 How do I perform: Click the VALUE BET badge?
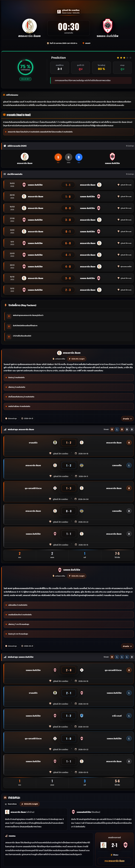click(x=25, y=79)
